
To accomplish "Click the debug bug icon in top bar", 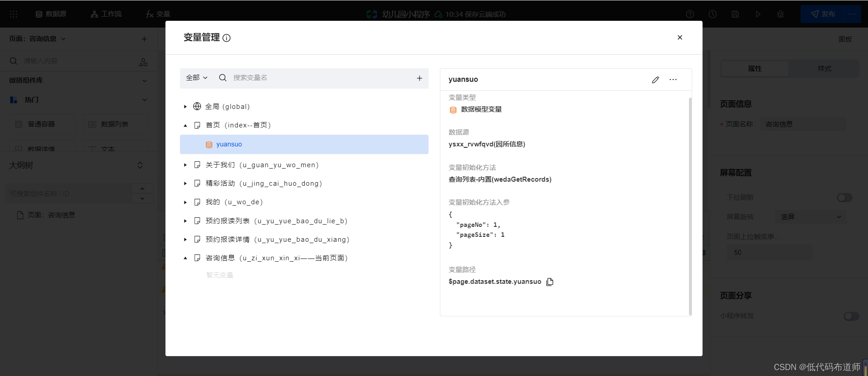I will point(780,14).
